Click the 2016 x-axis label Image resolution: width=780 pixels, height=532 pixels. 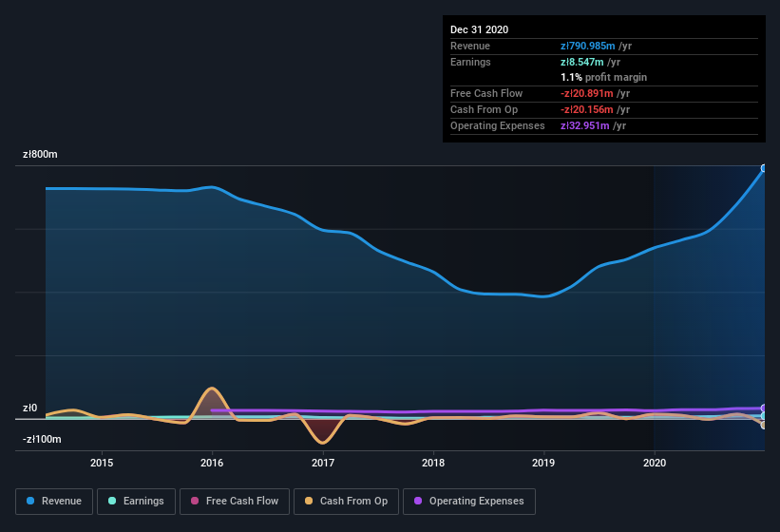(x=212, y=463)
